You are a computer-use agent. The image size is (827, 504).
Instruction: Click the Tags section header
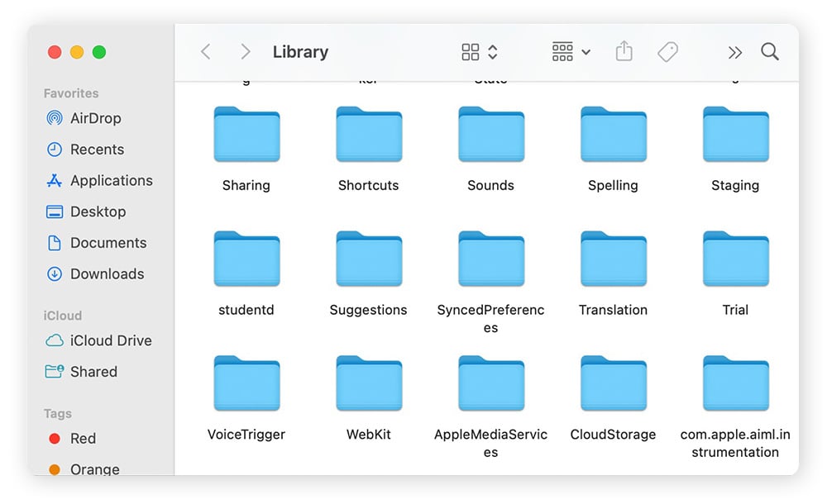58,413
